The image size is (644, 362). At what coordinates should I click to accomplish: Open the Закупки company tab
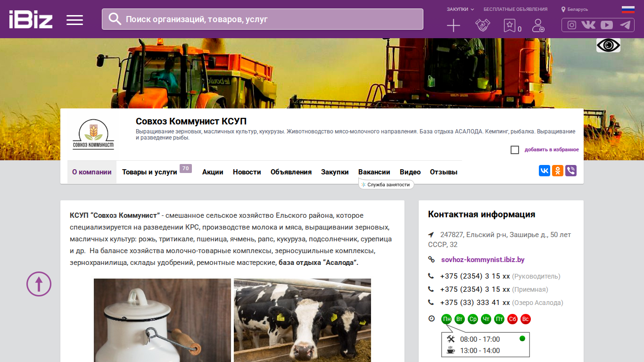point(335,172)
